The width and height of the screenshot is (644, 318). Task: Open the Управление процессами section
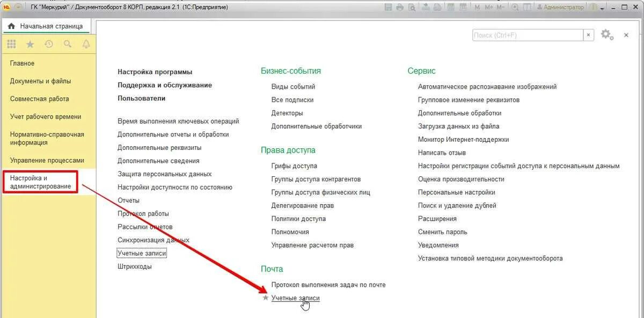pos(47,161)
